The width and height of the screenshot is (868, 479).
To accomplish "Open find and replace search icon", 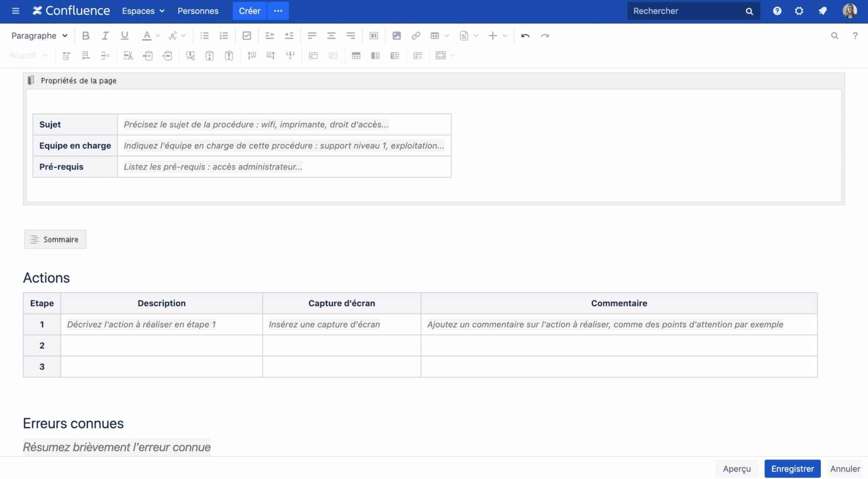I will [x=835, y=36].
